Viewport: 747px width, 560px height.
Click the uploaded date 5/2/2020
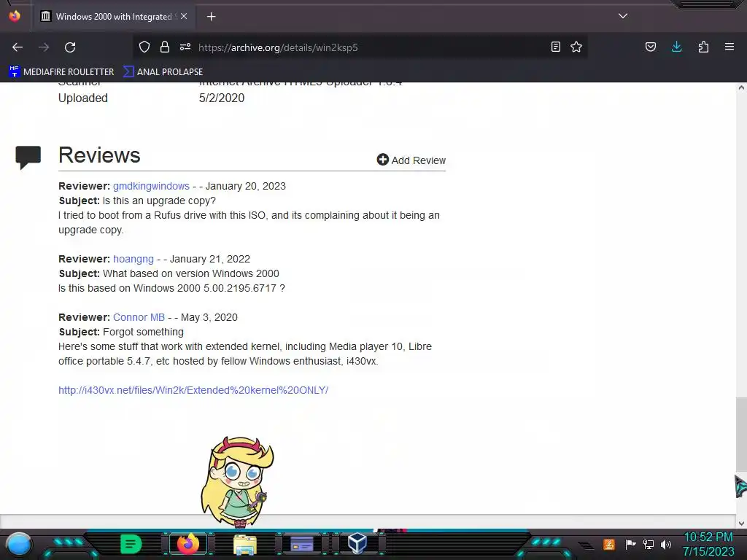(x=222, y=98)
